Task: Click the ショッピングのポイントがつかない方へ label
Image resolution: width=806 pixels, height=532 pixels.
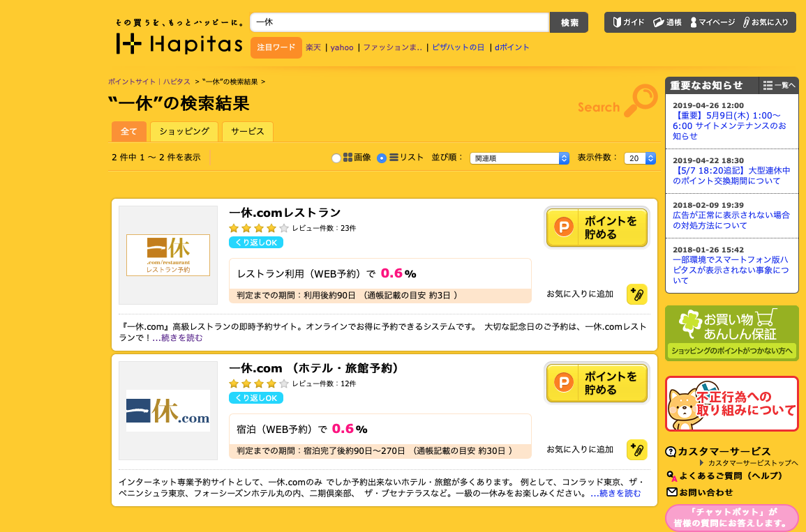Action: (x=731, y=351)
